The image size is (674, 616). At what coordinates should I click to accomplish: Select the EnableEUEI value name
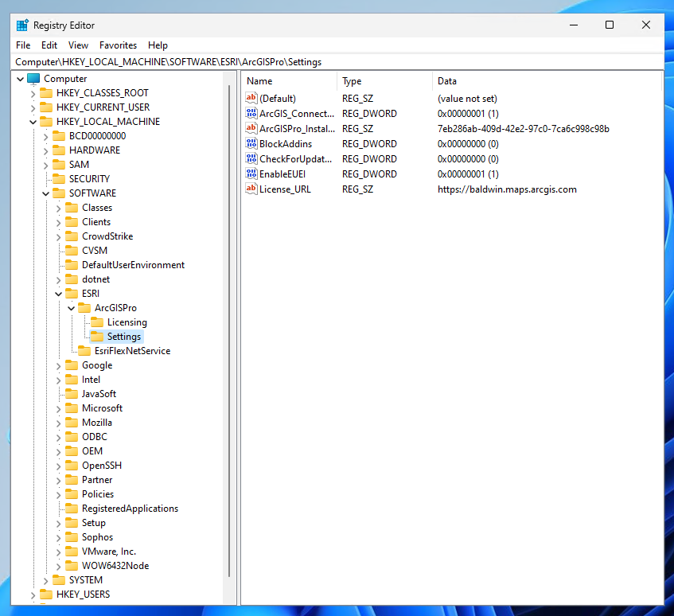tap(282, 174)
